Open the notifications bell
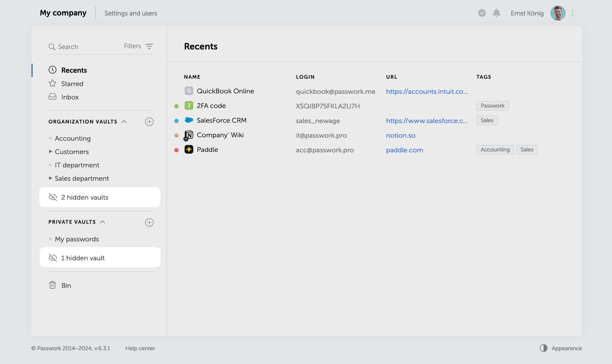This screenshot has height=364, width=612. 497,13
